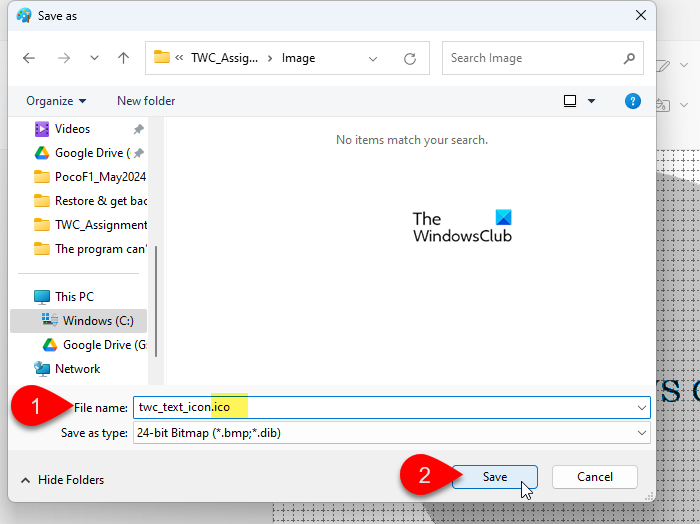
Task: Click the folder icon in address bar
Action: click(x=162, y=57)
